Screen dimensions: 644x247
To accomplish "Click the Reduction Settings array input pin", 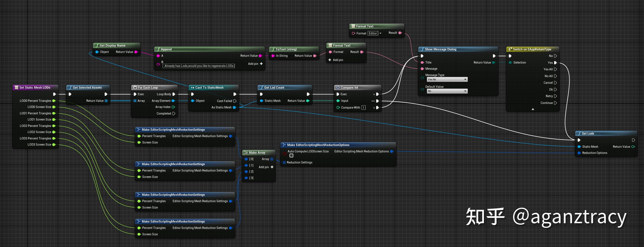I will pos(284,162).
